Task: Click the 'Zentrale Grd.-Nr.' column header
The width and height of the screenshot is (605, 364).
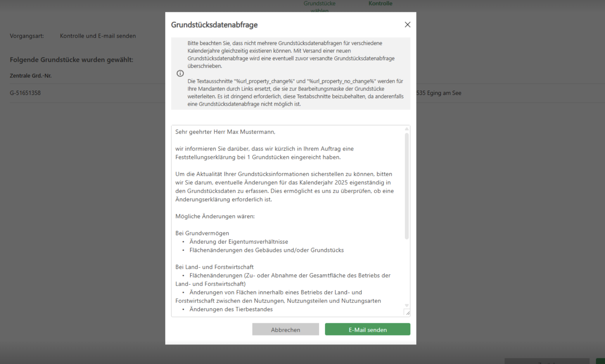Action: pos(30,76)
